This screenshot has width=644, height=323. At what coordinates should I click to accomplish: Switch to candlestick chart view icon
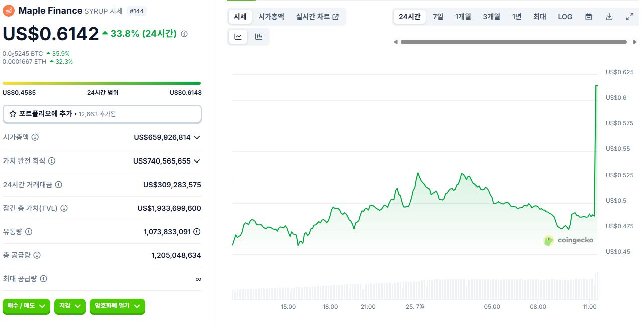(258, 37)
